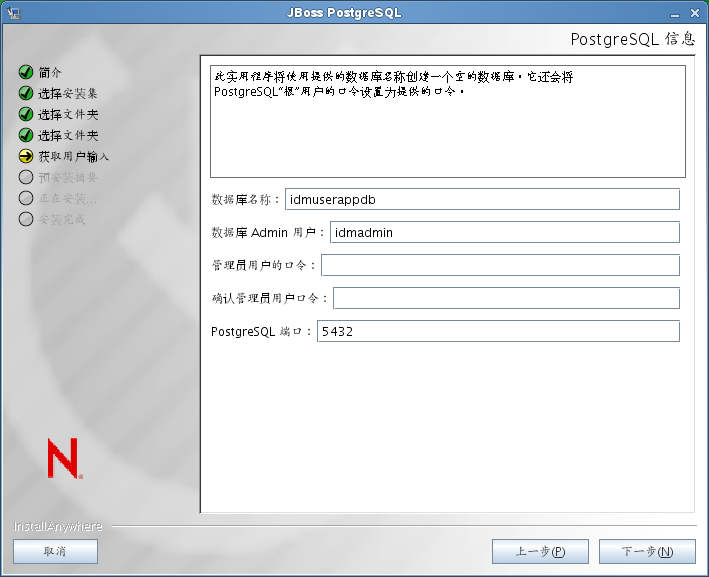Click the description text box about creating empty database
The image size is (709, 577).
[448, 121]
